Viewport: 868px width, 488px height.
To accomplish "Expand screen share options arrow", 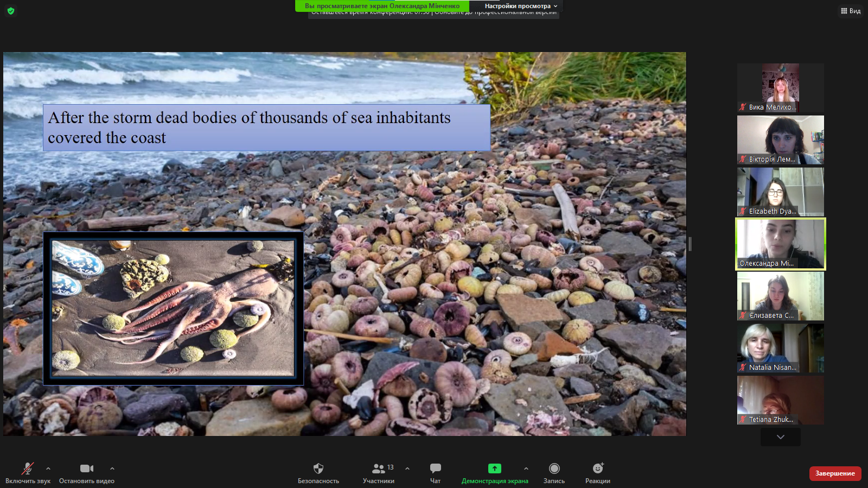I will coord(526,468).
